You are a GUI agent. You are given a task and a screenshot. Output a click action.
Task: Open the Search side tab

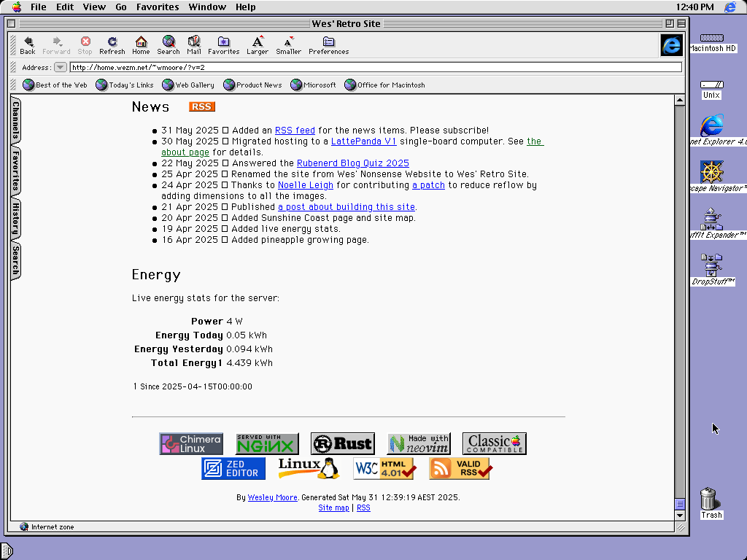(x=16, y=260)
